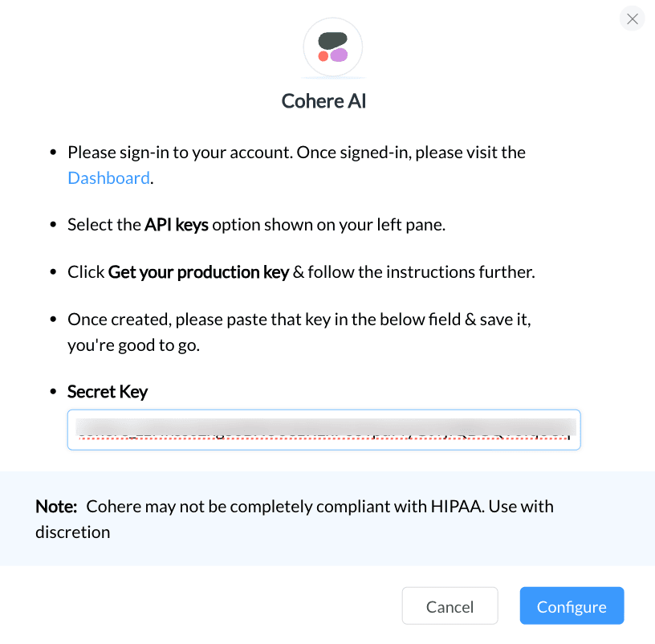Image resolution: width=655 pixels, height=644 pixels.
Task: Open the Dashboard link
Action: click(108, 178)
